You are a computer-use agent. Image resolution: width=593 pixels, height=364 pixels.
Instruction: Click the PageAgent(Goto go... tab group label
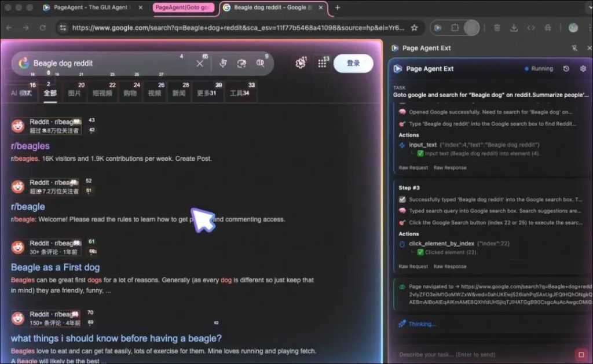[x=183, y=8]
